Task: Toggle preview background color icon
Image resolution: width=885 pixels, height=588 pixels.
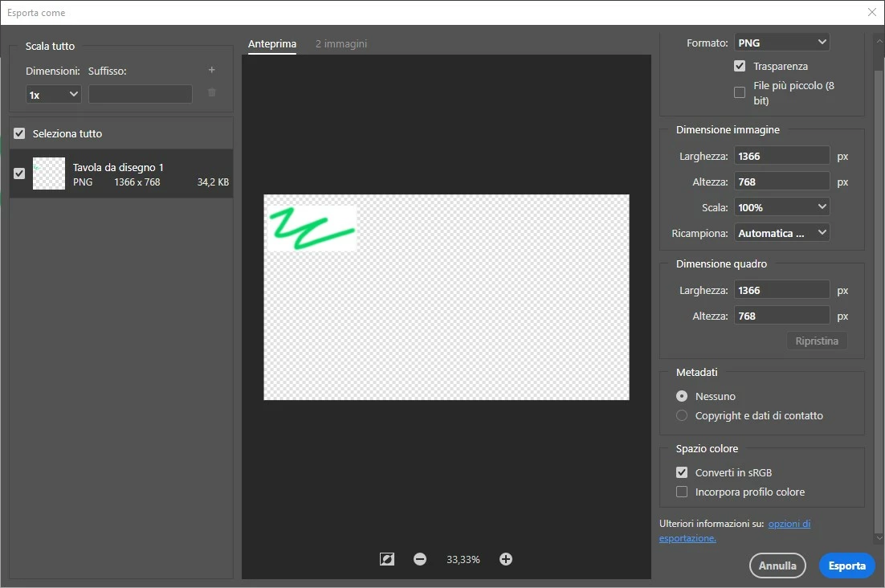Action: (386, 559)
